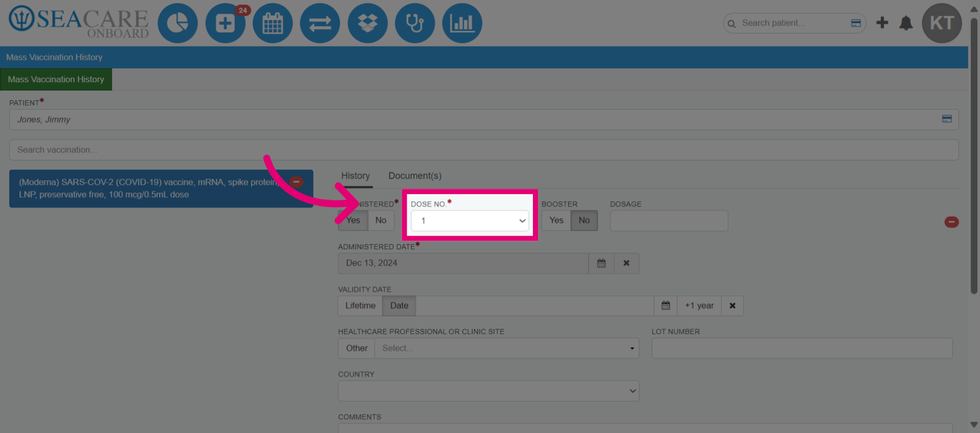Open the medical cases icon with badge 24
The height and width of the screenshot is (433, 980).
[x=225, y=23]
